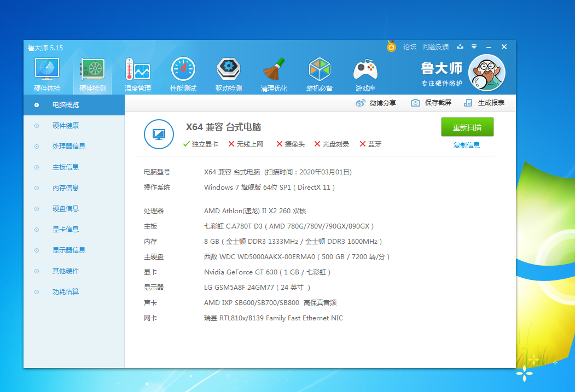
Task: Click the graphics value Nvidia GeForce GT 630
Action: point(268,272)
